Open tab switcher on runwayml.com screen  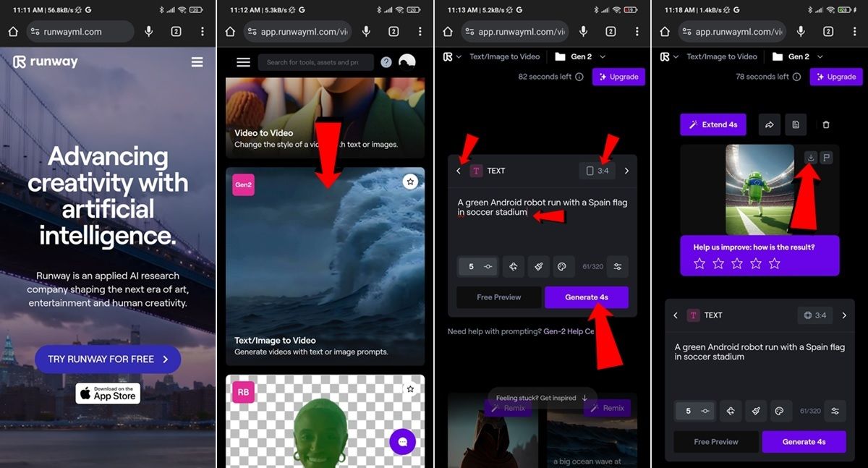(x=176, y=32)
